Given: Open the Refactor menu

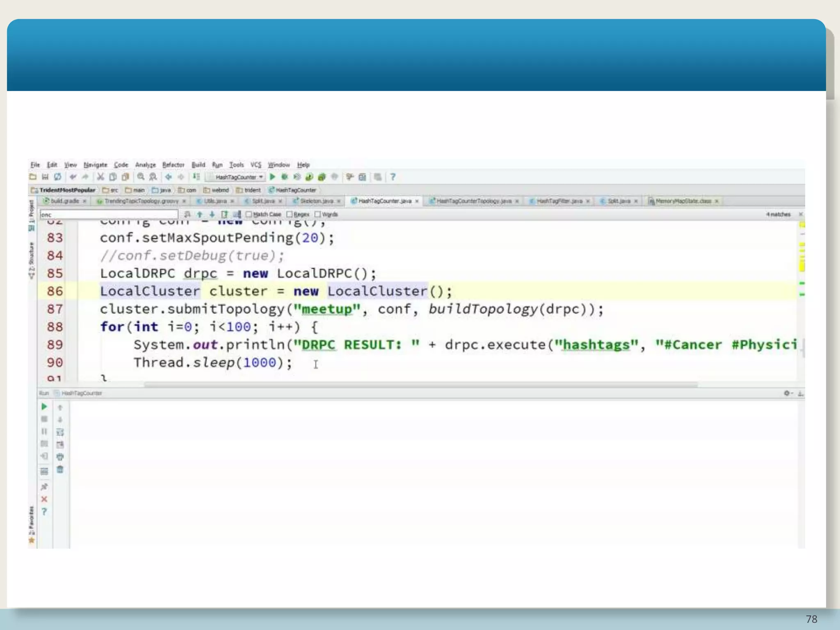Looking at the screenshot, I should (x=173, y=164).
